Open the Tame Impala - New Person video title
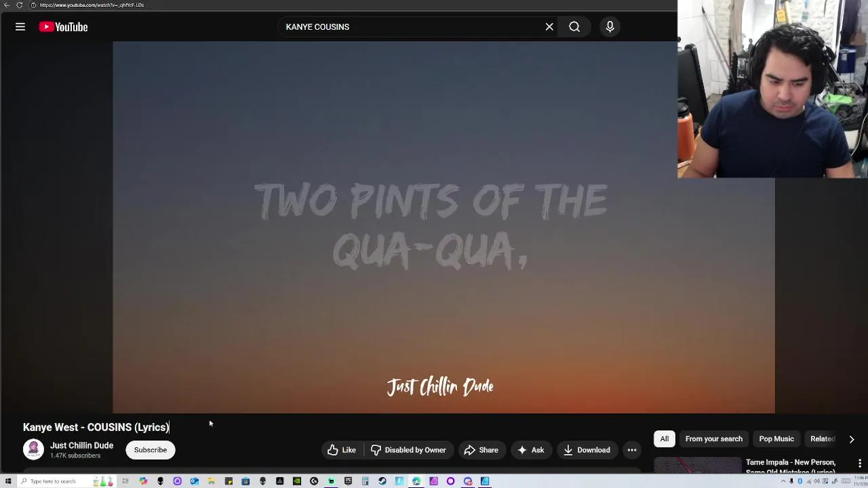Viewport: 868px width, 488px height. 791,466
